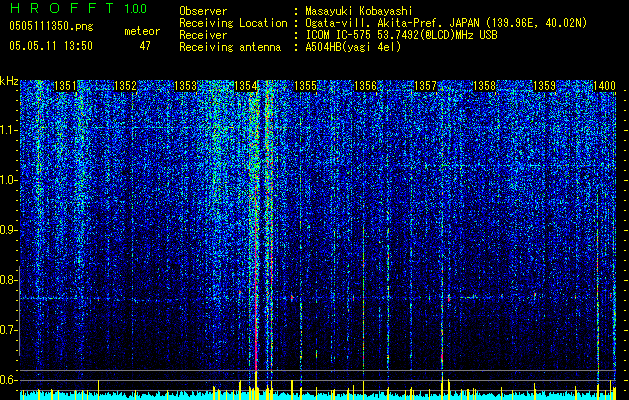Image resolution: width=629 pixels, height=400 pixels.
Task: Click the 1355 time marker
Action: [305, 86]
